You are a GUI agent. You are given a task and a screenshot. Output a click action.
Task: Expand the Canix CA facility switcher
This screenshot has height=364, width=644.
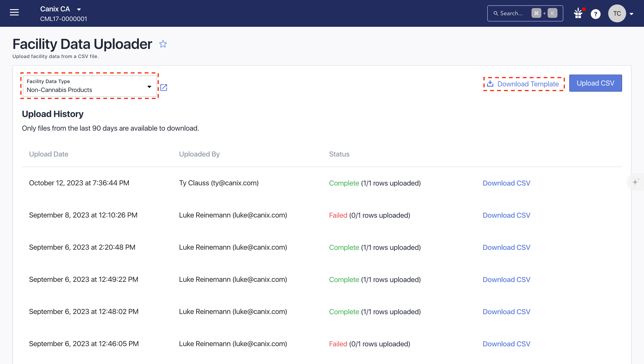[x=79, y=10]
